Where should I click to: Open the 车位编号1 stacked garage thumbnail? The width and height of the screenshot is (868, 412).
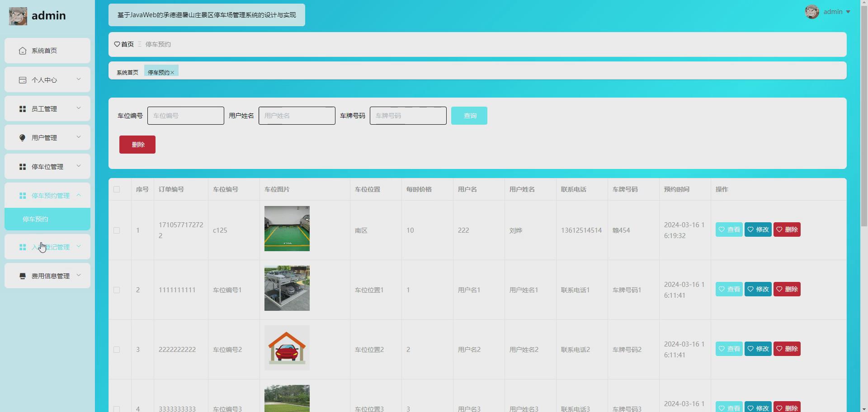click(x=287, y=288)
